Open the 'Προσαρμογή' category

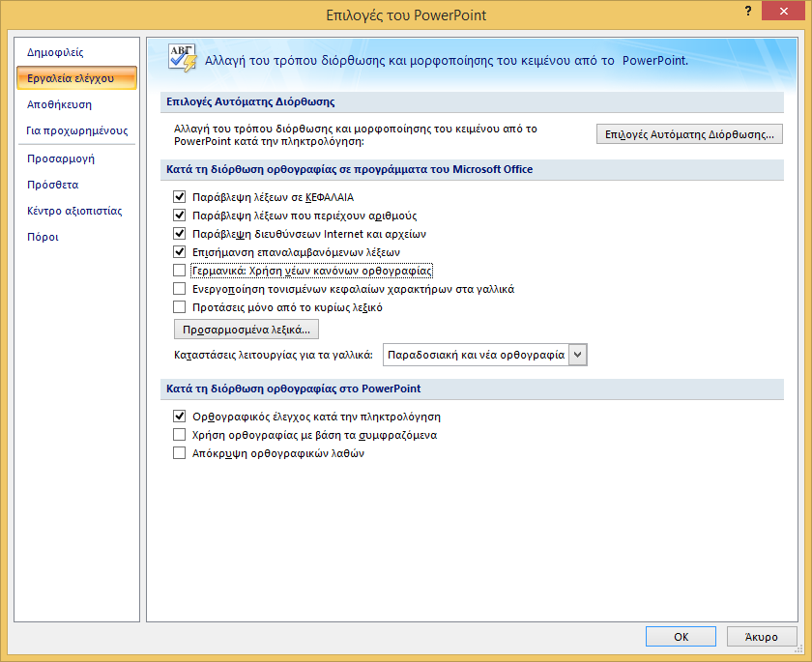pyautogui.click(x=76, y=158)
